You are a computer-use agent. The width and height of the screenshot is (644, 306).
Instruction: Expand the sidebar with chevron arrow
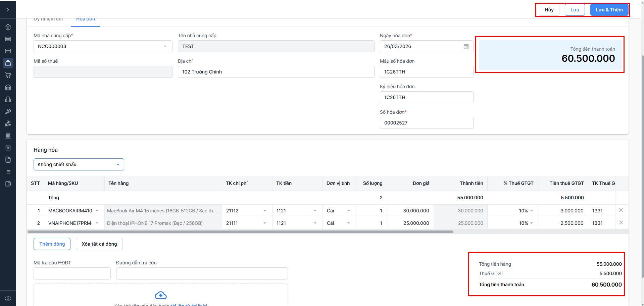pyautogui.click(x=8, y=10)
